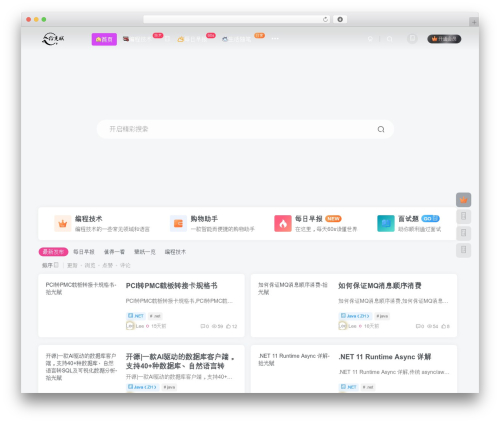
Task: Click Java category tag on MQ article card
Action: click(355, 316)
